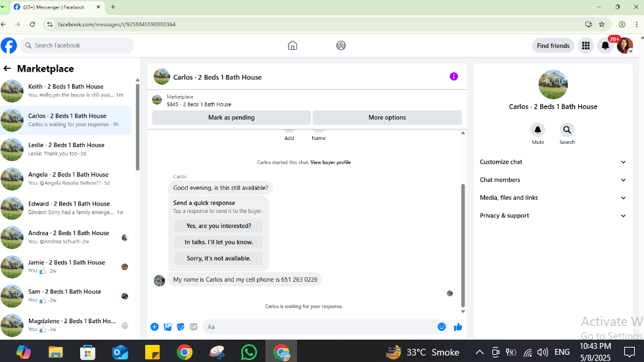Show hidden system tray icons chevron
This screenshot has height=362, width=644.
coord(479,352)
